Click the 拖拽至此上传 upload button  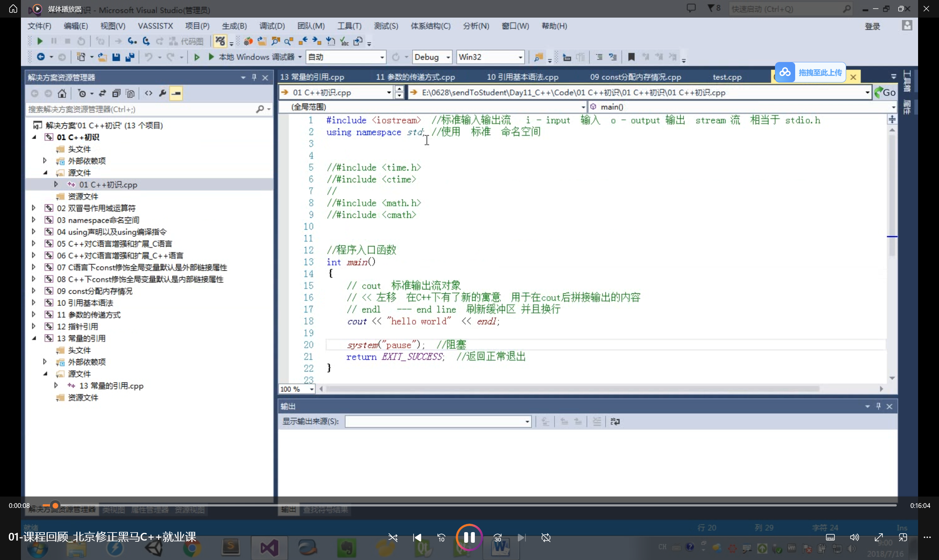pos(810,73)
